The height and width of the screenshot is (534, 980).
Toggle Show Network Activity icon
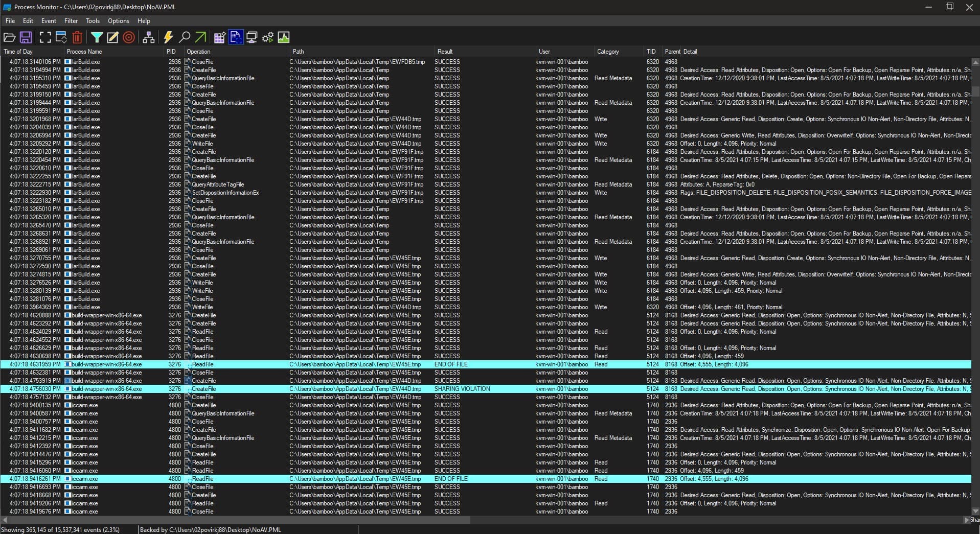click(252, 37)
